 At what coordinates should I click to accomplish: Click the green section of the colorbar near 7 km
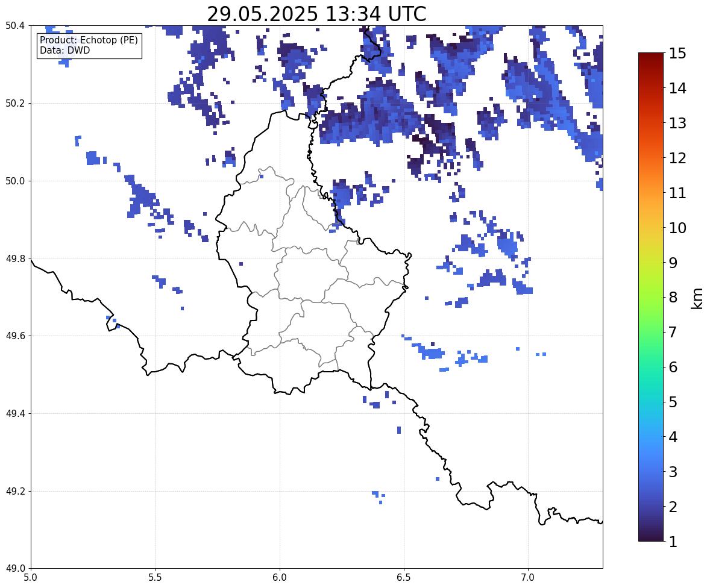tap(651, 332)
